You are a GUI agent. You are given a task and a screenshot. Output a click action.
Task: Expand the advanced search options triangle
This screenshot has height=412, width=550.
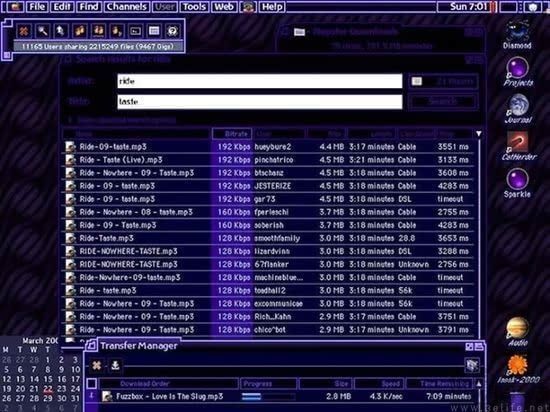(70, 120)
